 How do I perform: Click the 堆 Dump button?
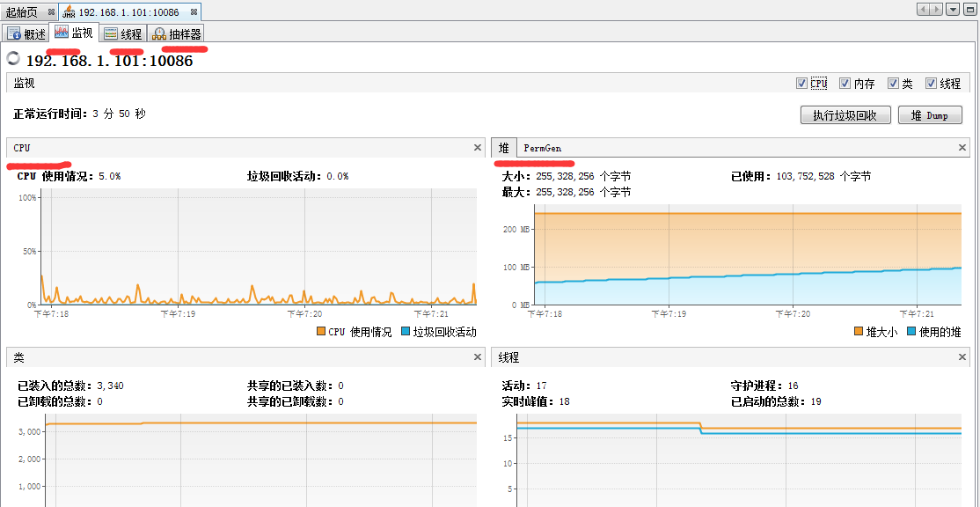929,115
